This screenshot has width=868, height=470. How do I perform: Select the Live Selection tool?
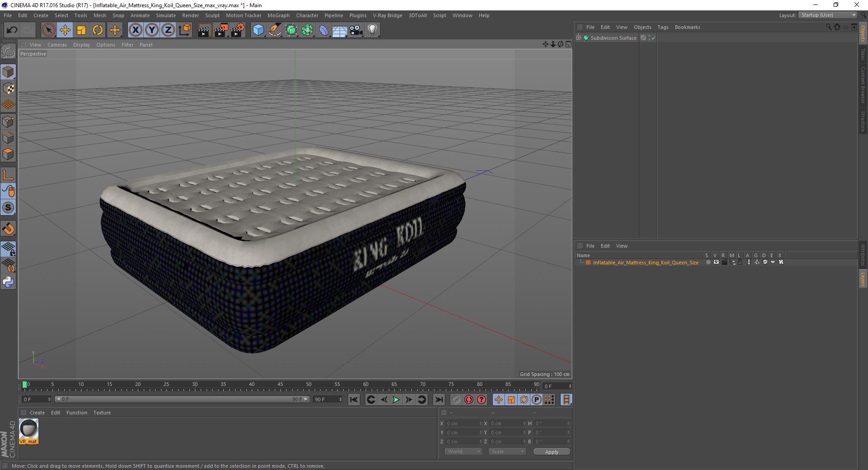(48, 30)
